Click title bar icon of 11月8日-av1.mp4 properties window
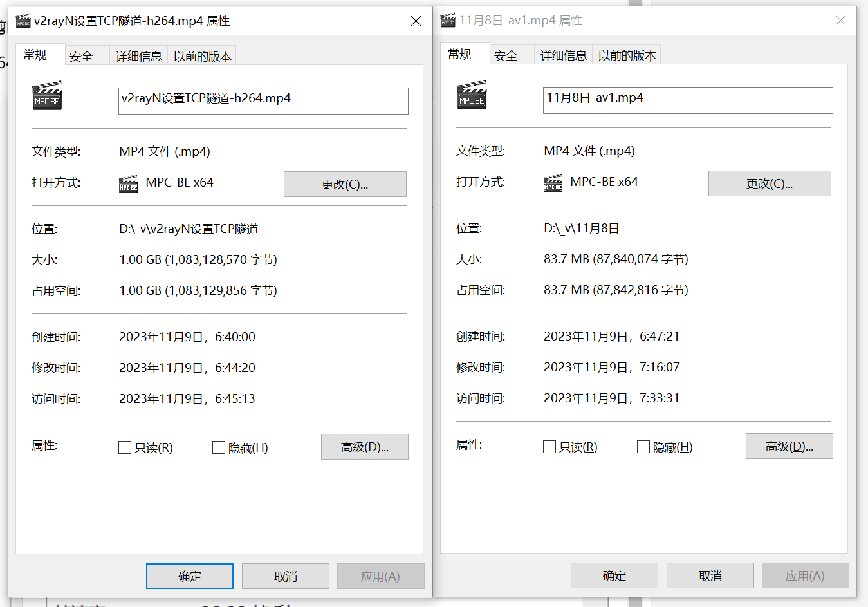 [x=448, y=21]
